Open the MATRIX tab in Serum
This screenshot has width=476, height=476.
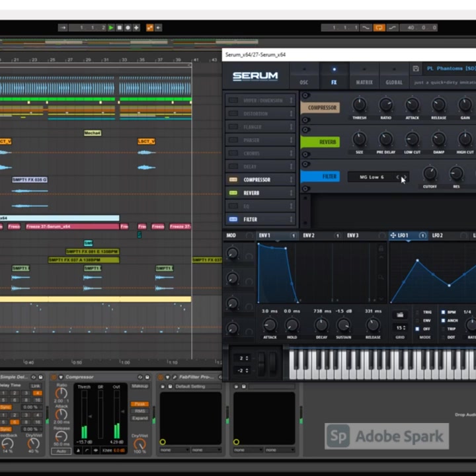click(x=364, y=77)
